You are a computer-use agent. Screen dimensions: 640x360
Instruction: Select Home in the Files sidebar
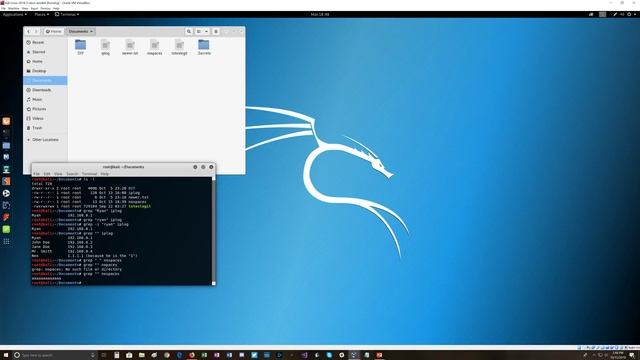coord(45,61)
